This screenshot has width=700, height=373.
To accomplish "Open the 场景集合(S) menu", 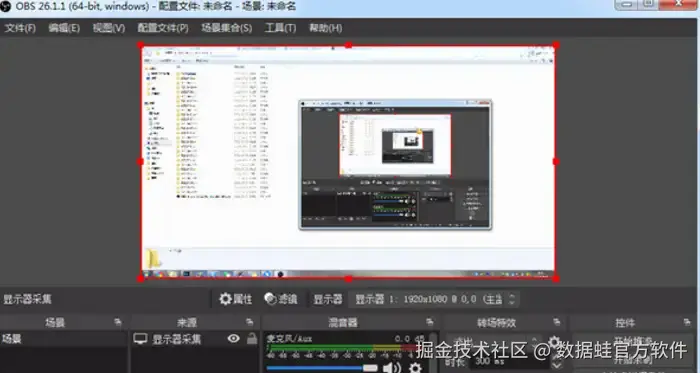I will [226, 28].
